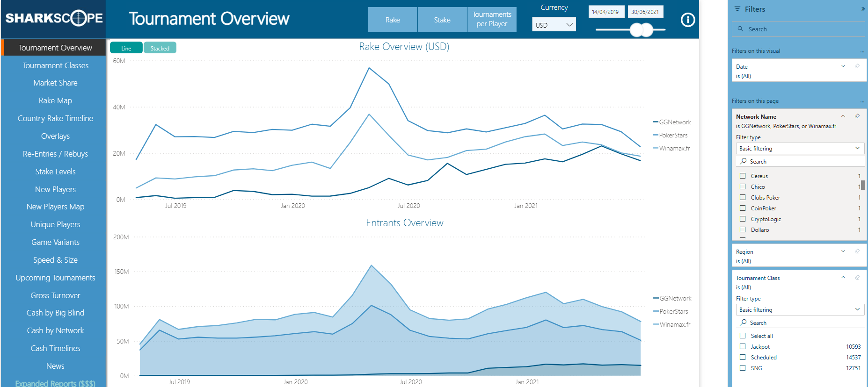Check the Cereus network checkbox
This screenshot has height=387, width=868.
[x=743, y=176]
